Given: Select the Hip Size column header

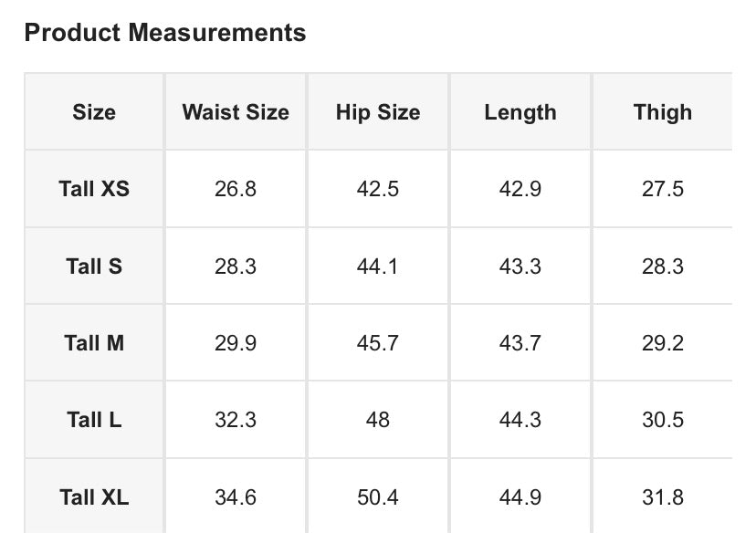Looking at the screenshot, I should pyautogui.click(x=378, y=112).
